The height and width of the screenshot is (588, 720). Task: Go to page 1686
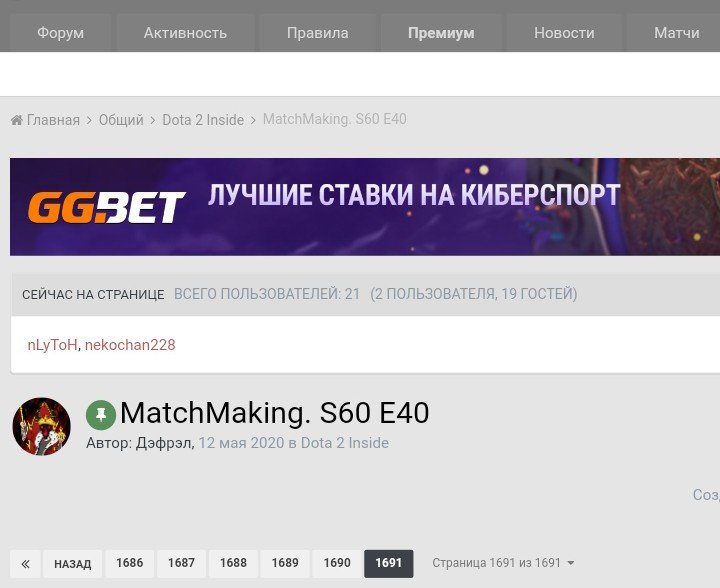(129, 563)
